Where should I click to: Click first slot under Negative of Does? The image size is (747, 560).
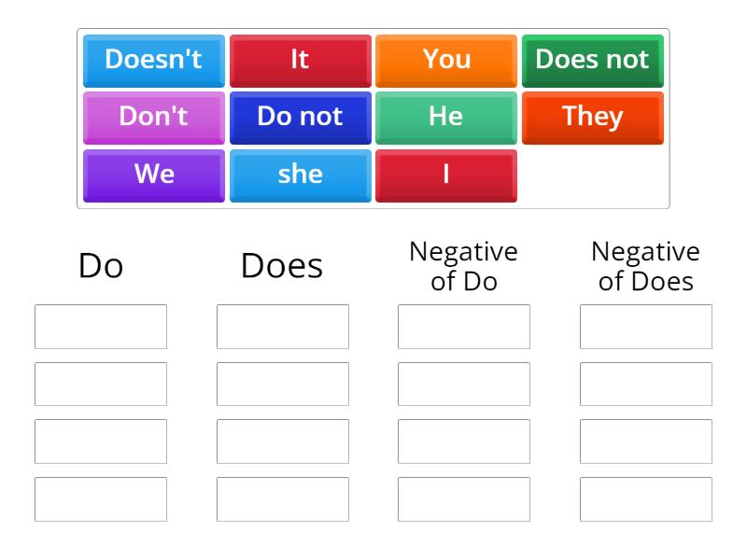tap(646, 327)
